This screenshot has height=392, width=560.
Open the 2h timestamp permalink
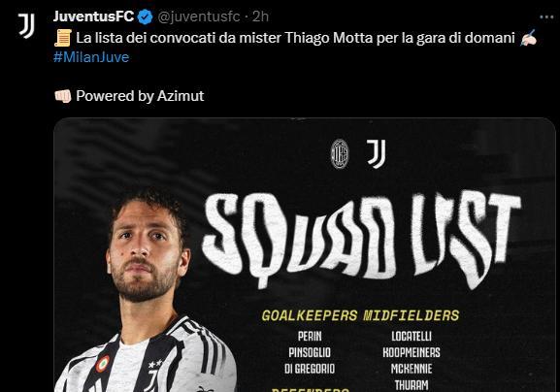[260, 16]
